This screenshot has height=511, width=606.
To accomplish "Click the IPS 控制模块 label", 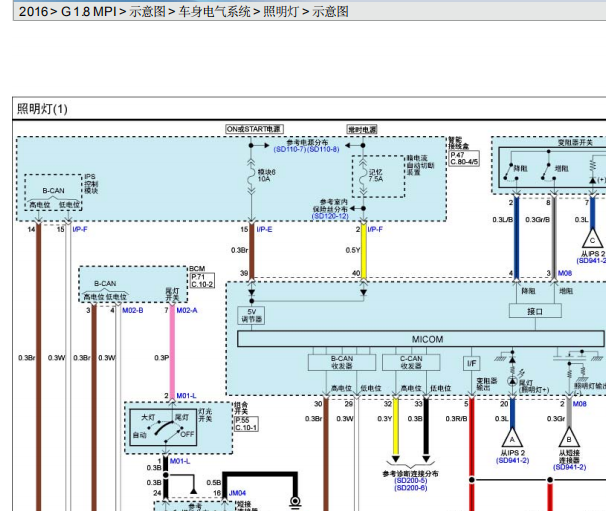I will (x=91, y=184).
